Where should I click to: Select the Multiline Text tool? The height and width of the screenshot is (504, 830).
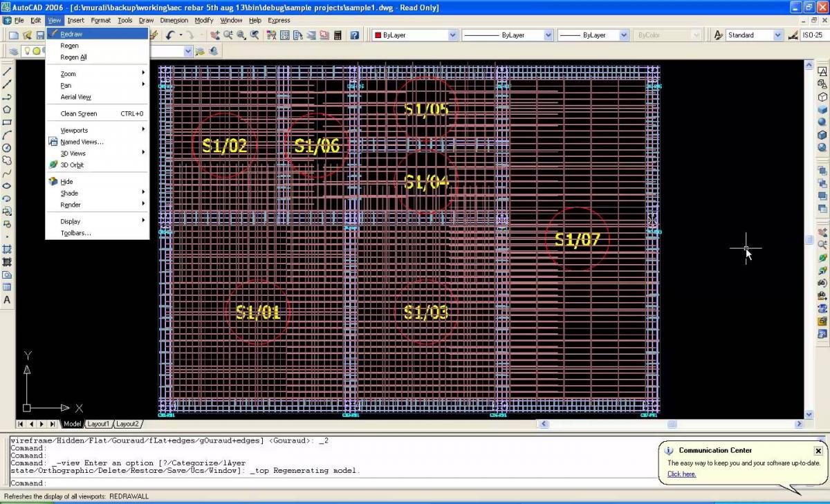click(7, 300)
